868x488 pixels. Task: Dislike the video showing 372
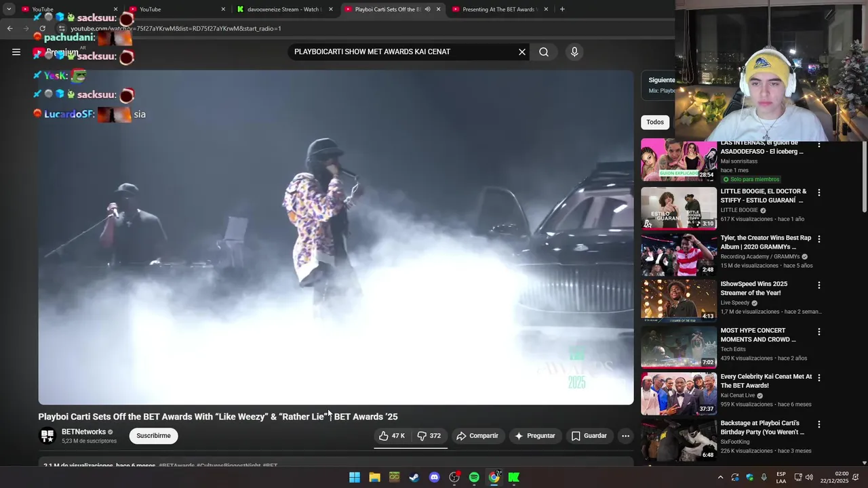(429, 436)
